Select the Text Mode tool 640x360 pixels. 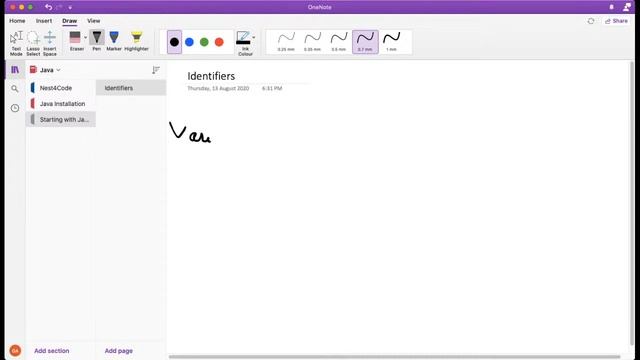point(16,43)
